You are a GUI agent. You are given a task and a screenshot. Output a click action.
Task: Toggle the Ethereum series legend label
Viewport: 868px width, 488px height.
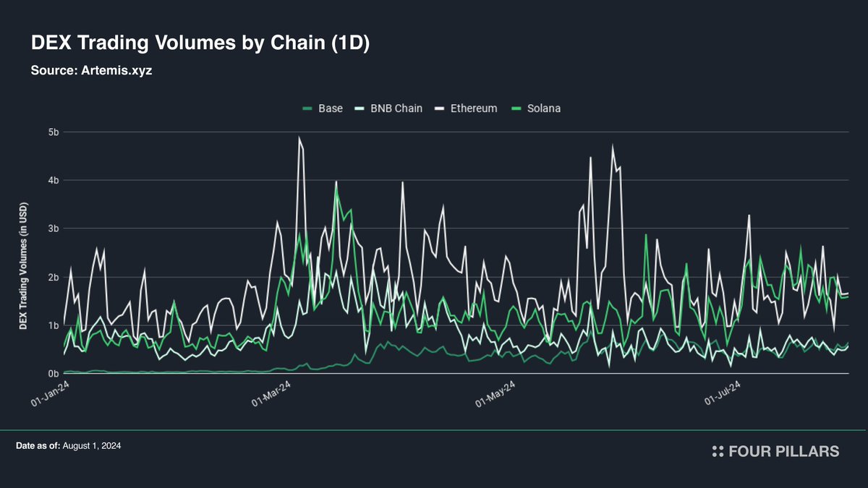coord(472,108)
